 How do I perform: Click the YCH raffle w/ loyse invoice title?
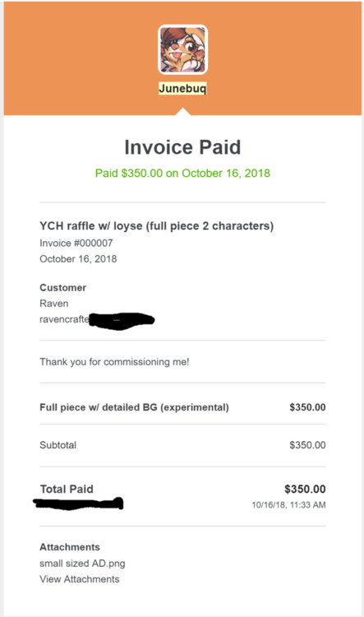(x=156, y=226)
